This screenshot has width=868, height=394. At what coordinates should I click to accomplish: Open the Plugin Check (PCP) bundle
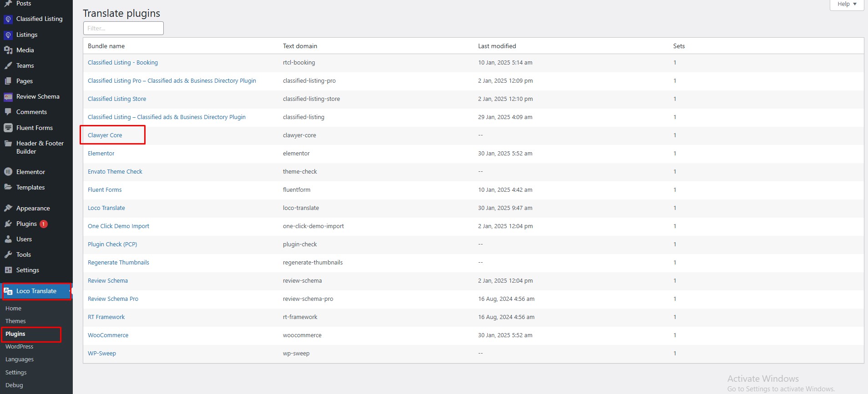pyautogui.click(x=112, y=244)
